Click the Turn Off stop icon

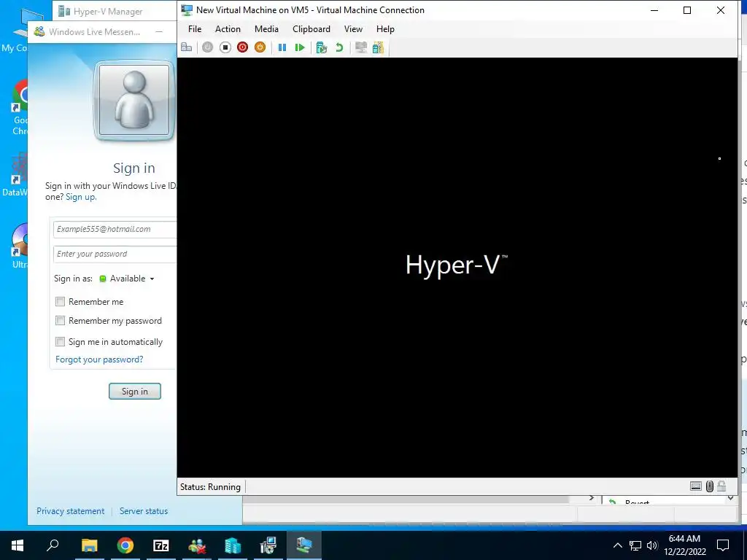(x=225, y=47)
